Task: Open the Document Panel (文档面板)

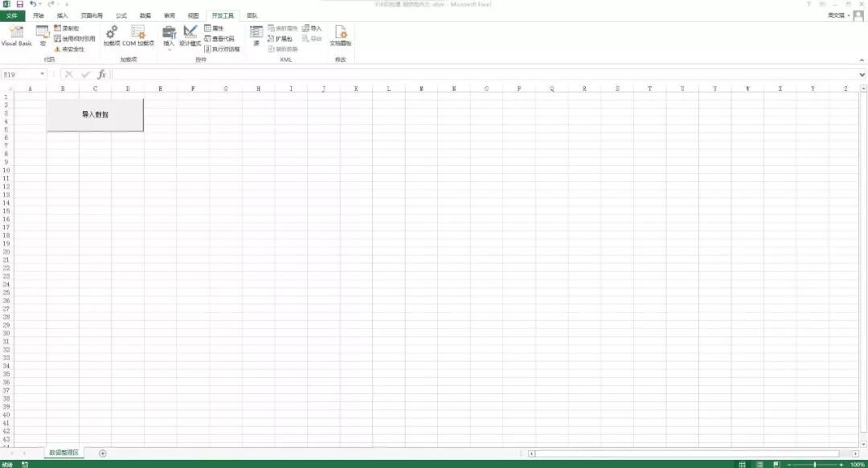Action: (341, 35)
